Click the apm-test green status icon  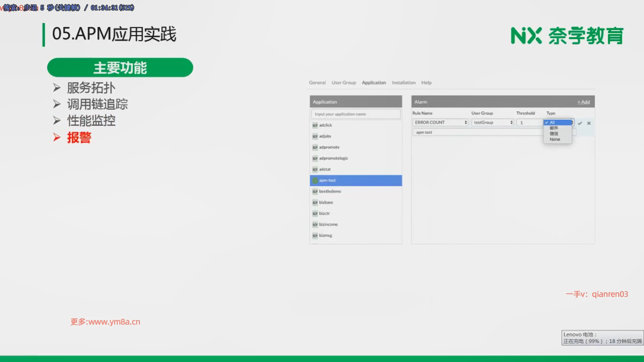[315, 180]
